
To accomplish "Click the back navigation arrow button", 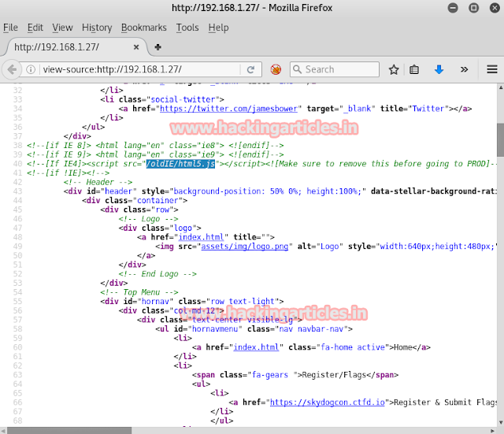I will point(12,69).
